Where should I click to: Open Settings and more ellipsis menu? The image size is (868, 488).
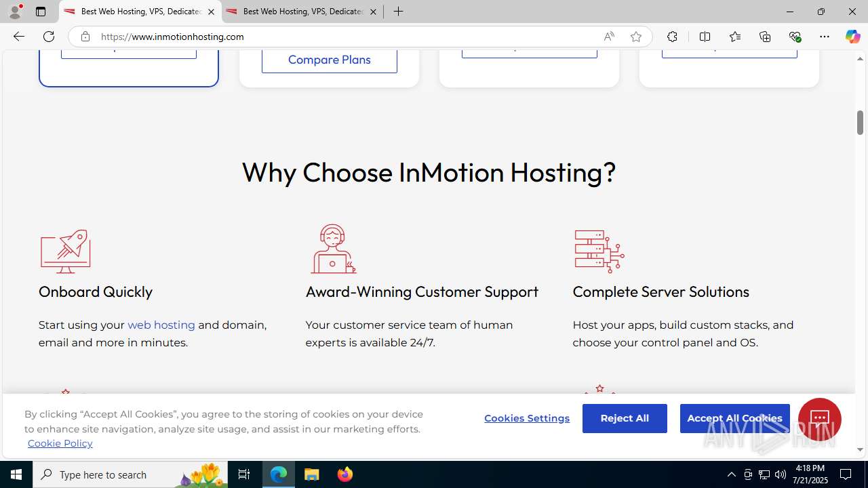(825, 37)
